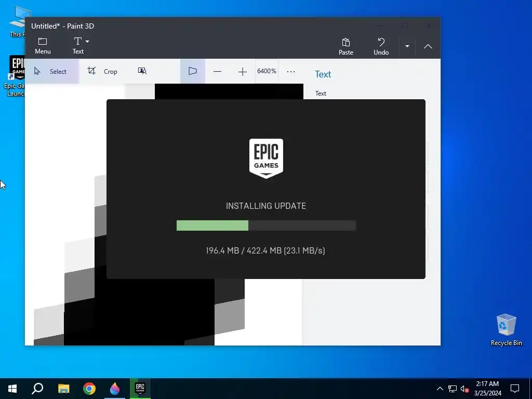Viewport: 532px width, 399px height.
Task: Open the Menu folder icon in Paint 3D
Action: pyautogui.click(x=43, y=46)
